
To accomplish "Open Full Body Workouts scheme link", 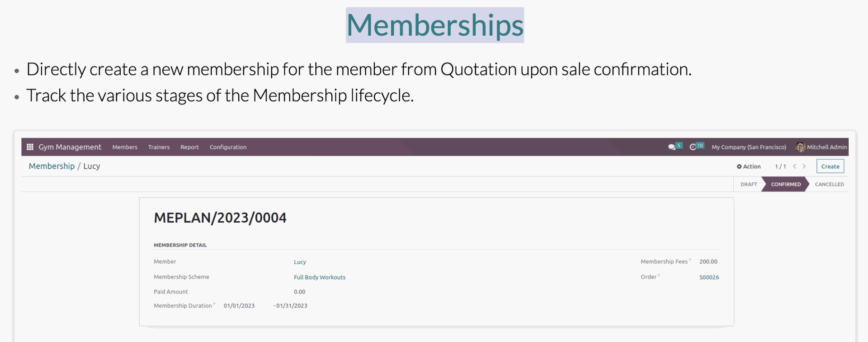I will (x=320, y=277).
